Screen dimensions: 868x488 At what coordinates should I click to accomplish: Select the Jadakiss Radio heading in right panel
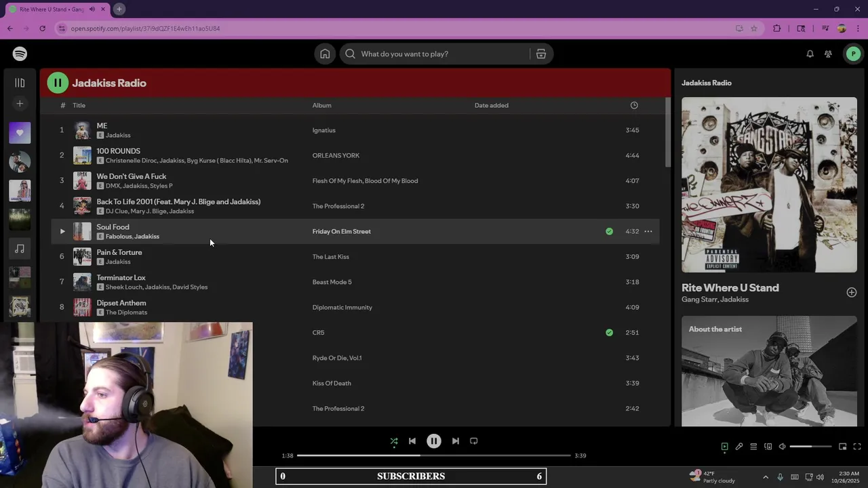[707, 83]
